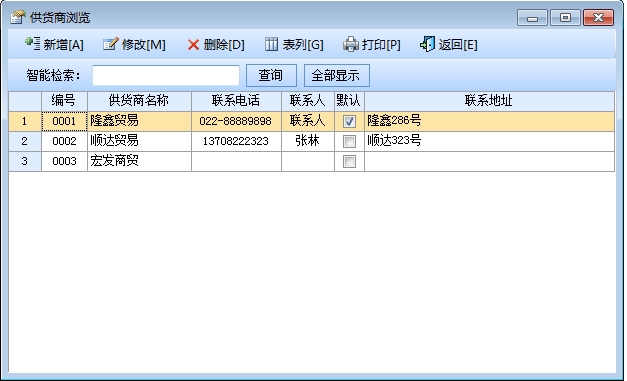Viewport: 627px width, 381px height.
Task: Select the cell with number 0001
Action: coord(64,121)
